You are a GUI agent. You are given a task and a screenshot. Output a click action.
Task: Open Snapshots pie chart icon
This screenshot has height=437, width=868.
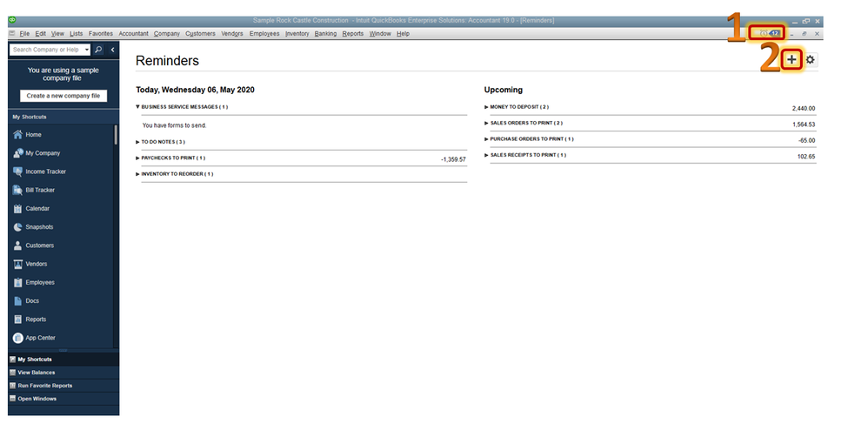[x=17, y=227]
